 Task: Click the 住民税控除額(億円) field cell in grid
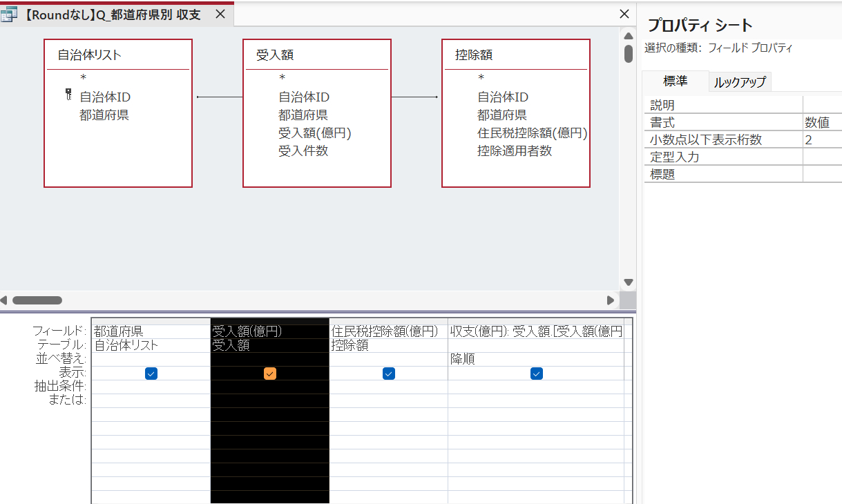(x=389, y=331)
